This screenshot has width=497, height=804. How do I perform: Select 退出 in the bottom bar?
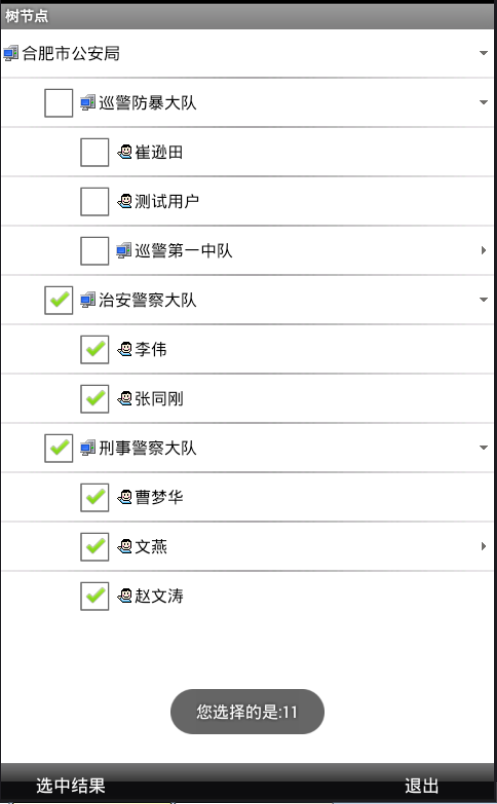422,786
